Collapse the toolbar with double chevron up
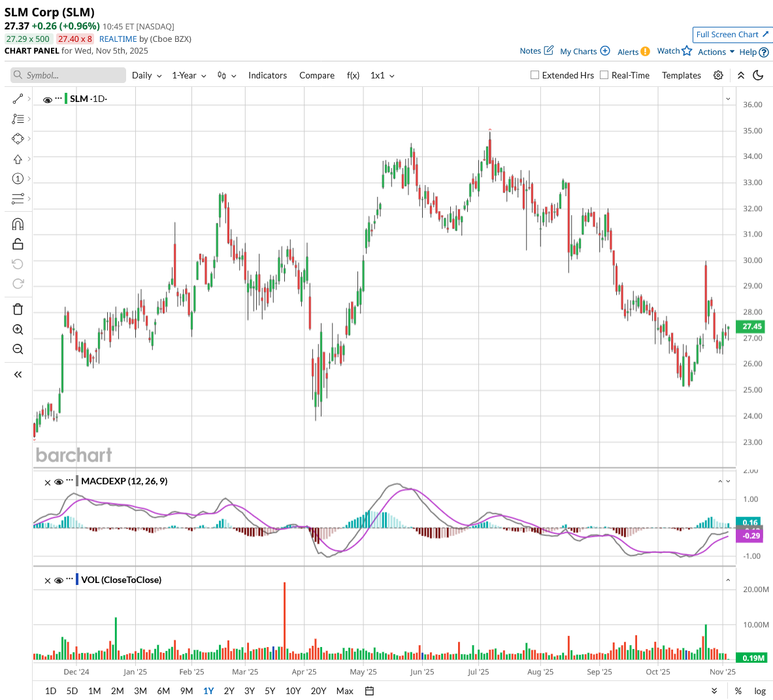773x700 pixels. click(741, 75)
